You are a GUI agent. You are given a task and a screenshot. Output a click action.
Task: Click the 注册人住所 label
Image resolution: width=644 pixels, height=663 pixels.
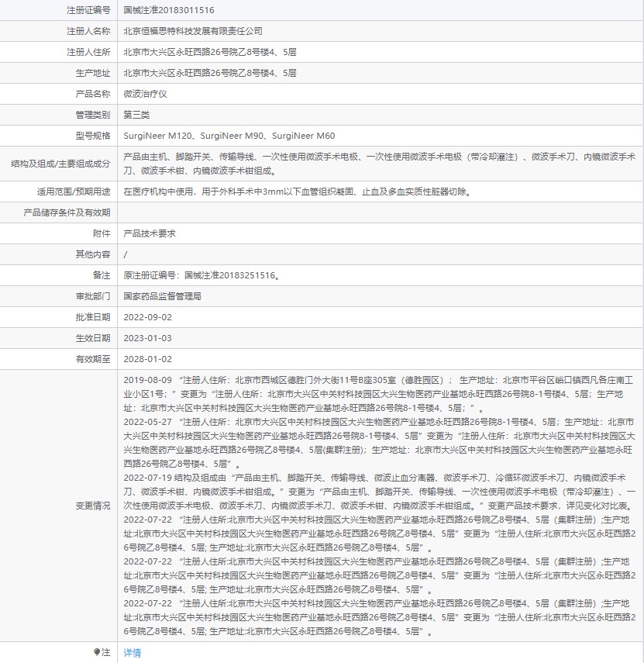point(88,52)
